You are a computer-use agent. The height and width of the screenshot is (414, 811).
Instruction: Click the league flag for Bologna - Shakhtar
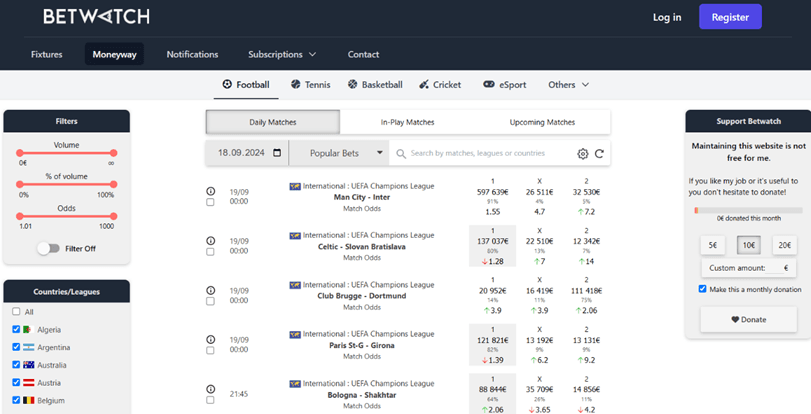click(x=295, y=384)
